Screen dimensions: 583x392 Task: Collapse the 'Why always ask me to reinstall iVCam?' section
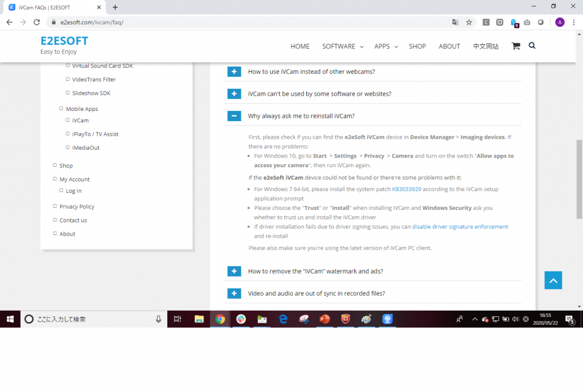(x=234, y=116)
